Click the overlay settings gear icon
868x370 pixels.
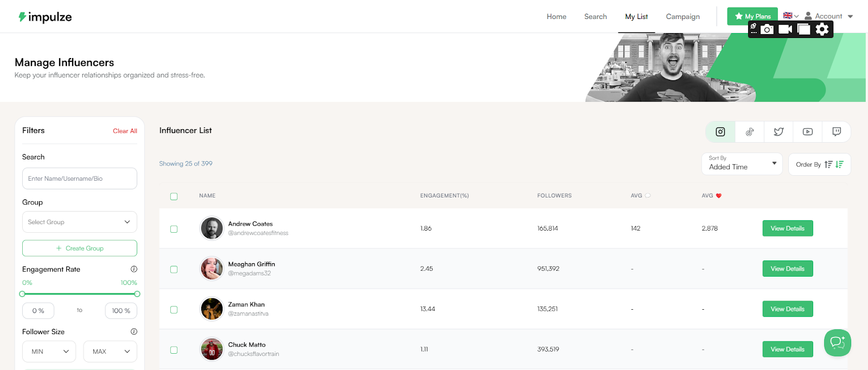(822, 29)
